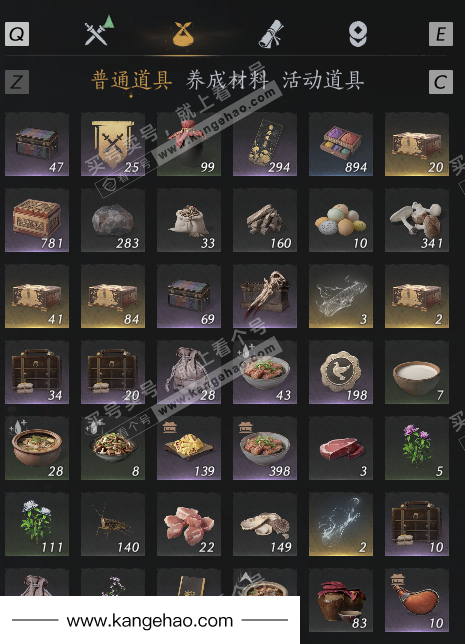
Task: Switch to the 活动道具 tab
Action: click(323, 80)
